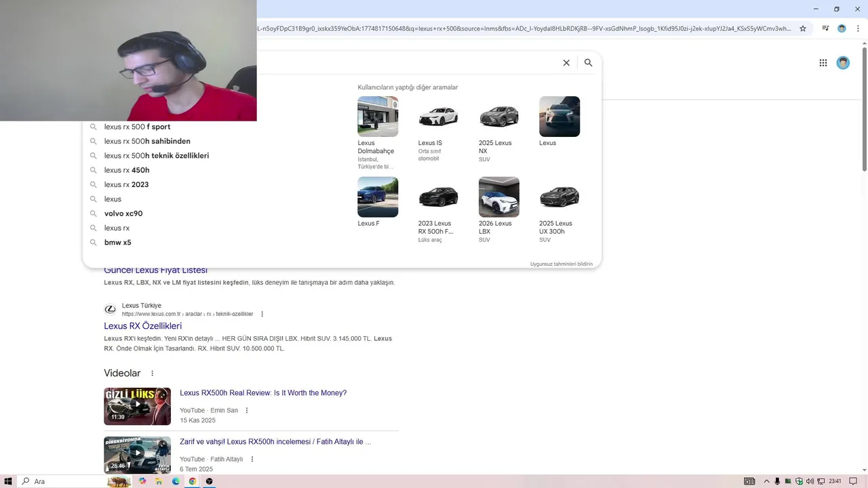Image resolution: width=868 pixels, height=488 pixels.
Task: Open options for Fatih Altaylı video
Action: click(252, 460)
